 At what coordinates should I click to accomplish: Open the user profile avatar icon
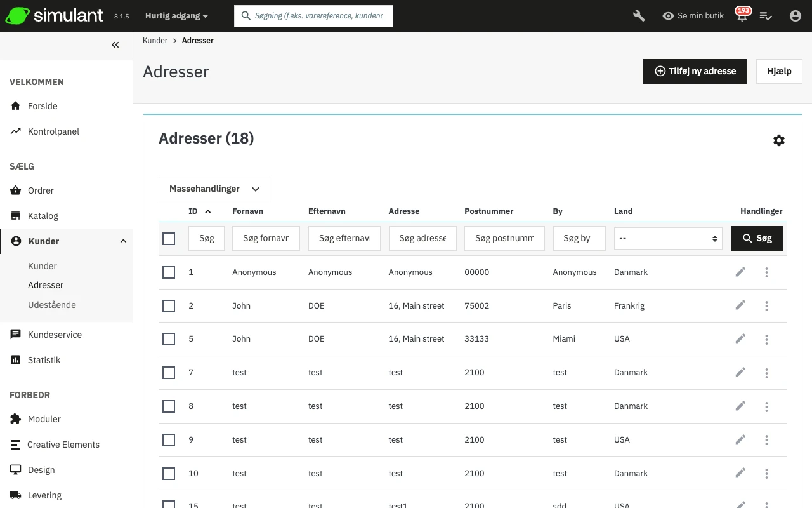795,16
